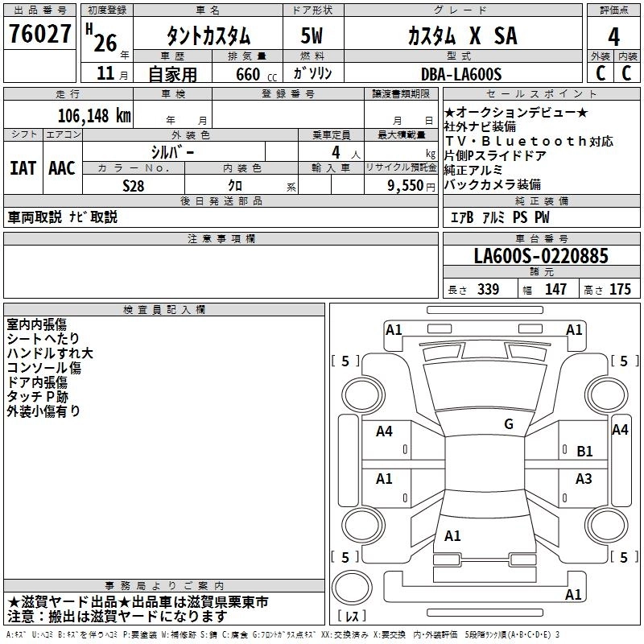Screen dimensions: 644x644
Task: Select TV・Bluetooth対応 line
Action: [x=529, y=142]
